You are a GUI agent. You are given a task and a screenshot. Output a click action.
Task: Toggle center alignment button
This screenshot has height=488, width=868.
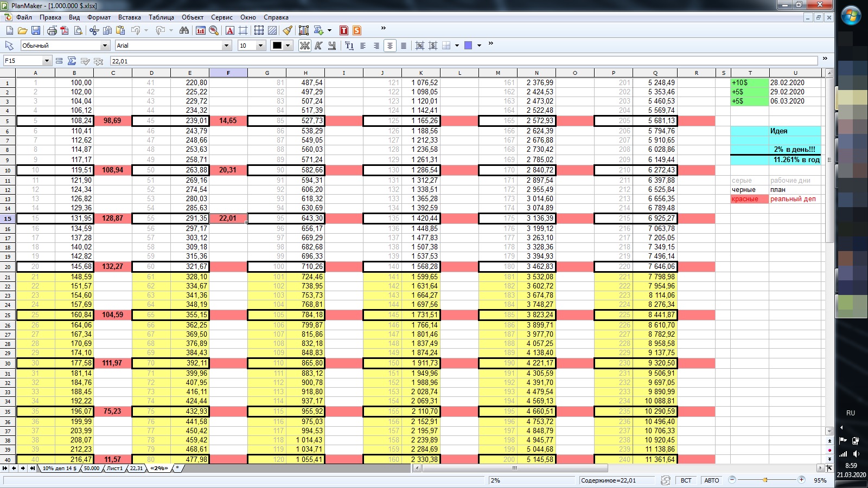click(390, 46)
